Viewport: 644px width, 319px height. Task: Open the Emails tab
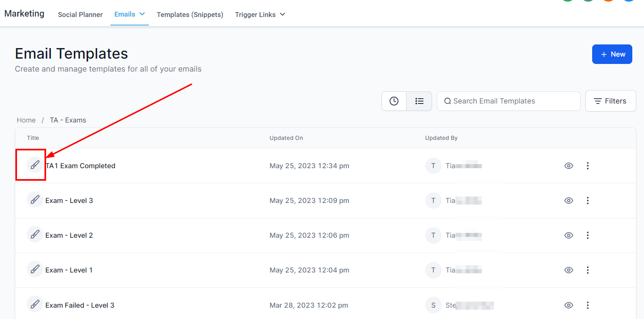coord(125,14)
